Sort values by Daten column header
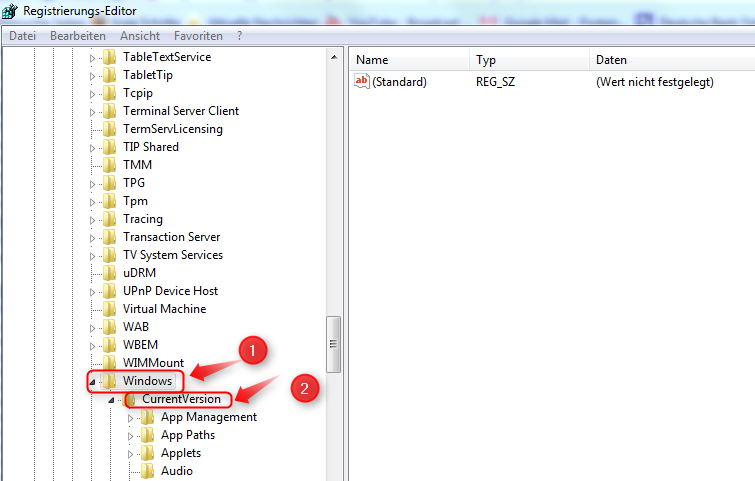The height and width of the screenshot is (481, 755). tap(672, 60)
